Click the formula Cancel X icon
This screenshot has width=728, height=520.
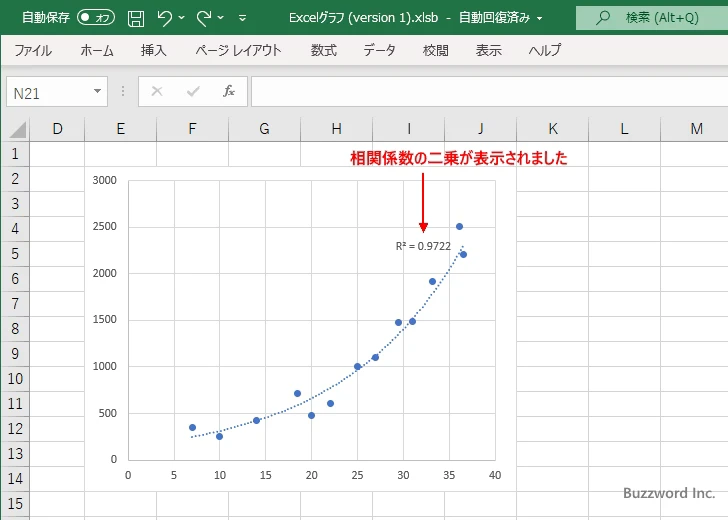[157, 91]
